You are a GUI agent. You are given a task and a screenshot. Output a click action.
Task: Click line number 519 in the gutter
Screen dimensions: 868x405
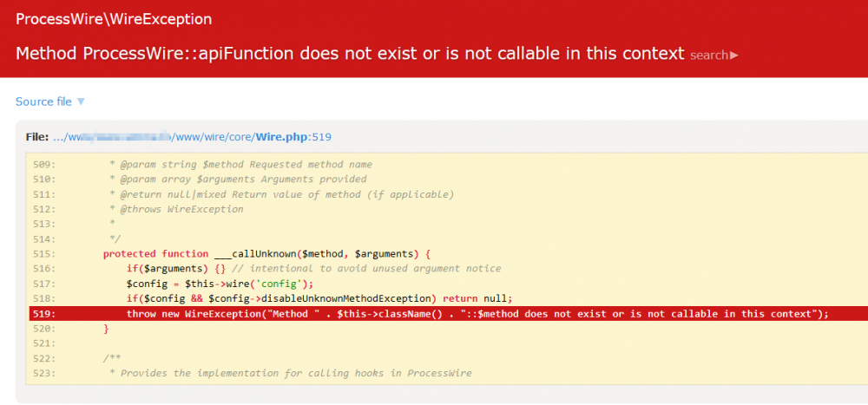point(43,314)
